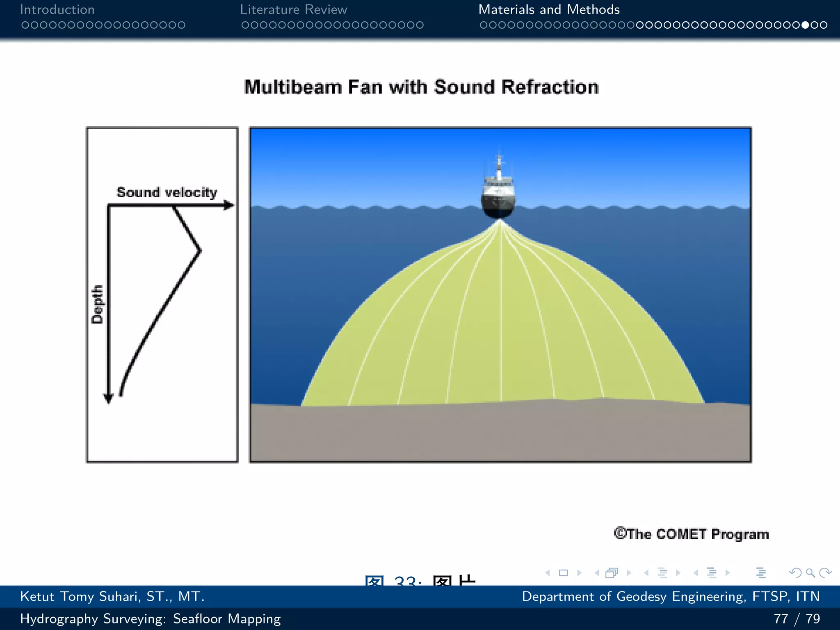Screen dimensions: 840x630
Task: Click the sound velocity profile diagram panel
Action: [x=162, y=295]
